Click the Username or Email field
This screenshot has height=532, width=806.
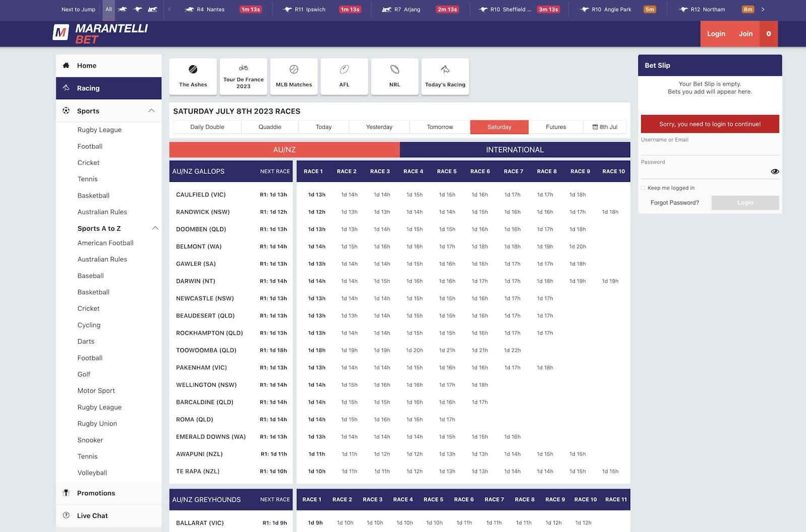pos(709,148)
